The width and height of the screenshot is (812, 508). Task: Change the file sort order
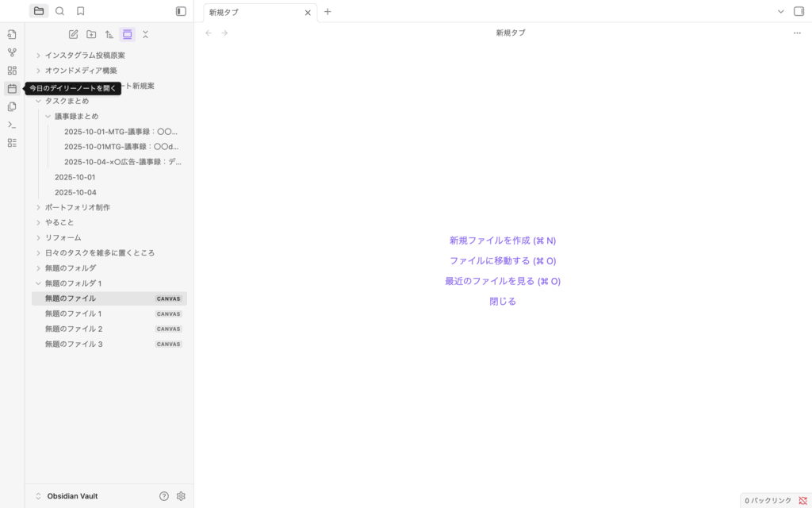[109, 34]
